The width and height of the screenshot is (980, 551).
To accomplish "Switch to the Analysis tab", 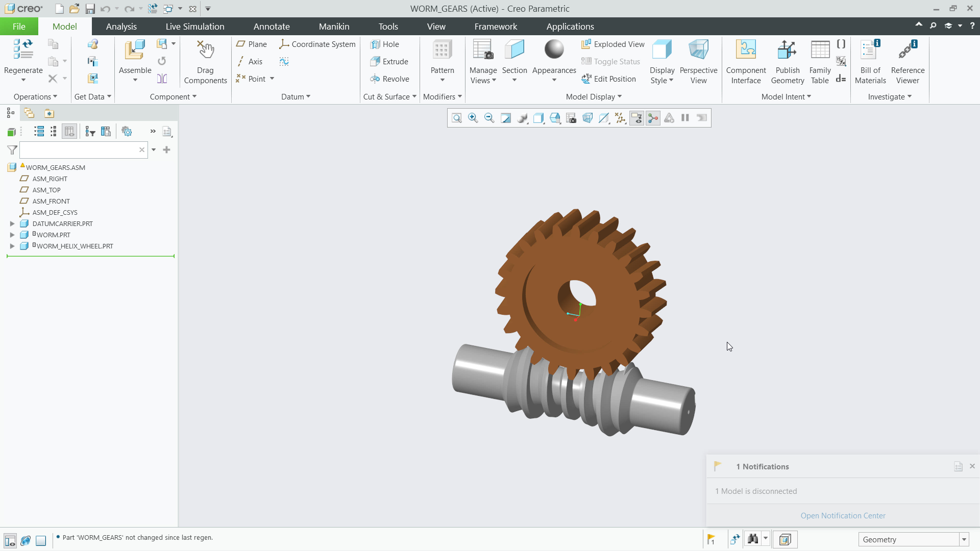I will coord(121,27).
